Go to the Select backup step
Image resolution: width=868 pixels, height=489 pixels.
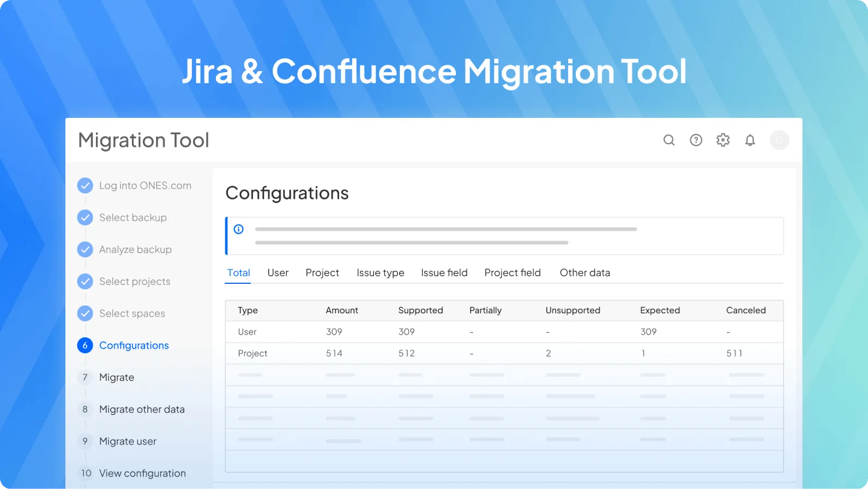coord(132,218)
